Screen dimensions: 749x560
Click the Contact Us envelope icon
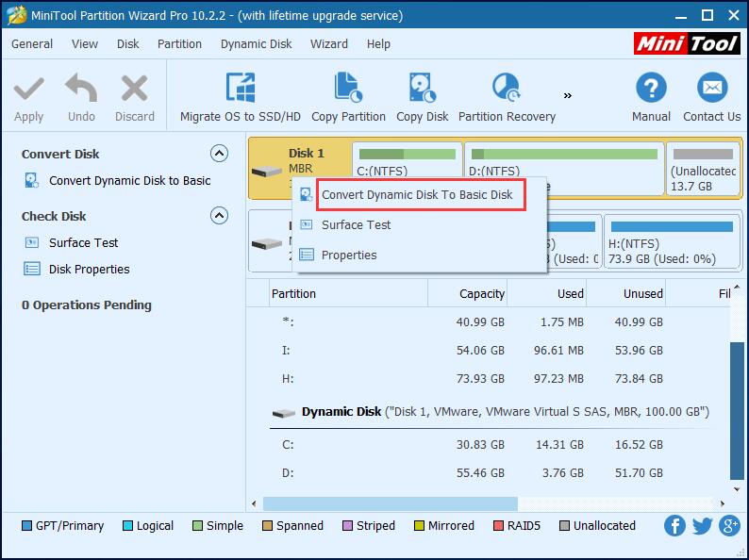click(x=712, y=88)
